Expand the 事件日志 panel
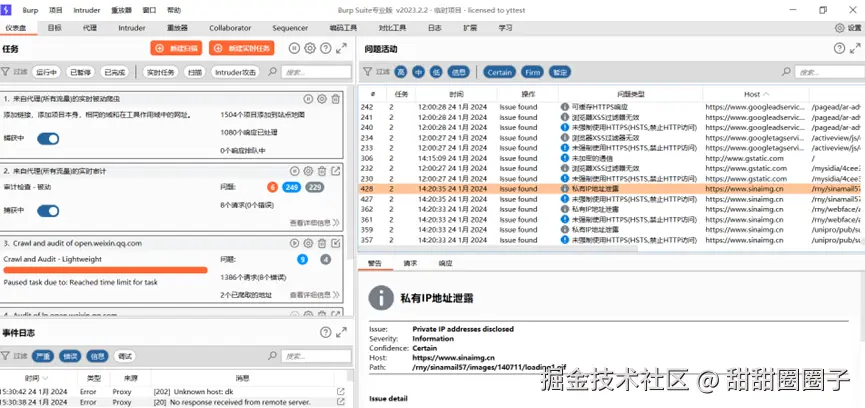The width and height of the screenshot is (865, 408). point(341,332)
